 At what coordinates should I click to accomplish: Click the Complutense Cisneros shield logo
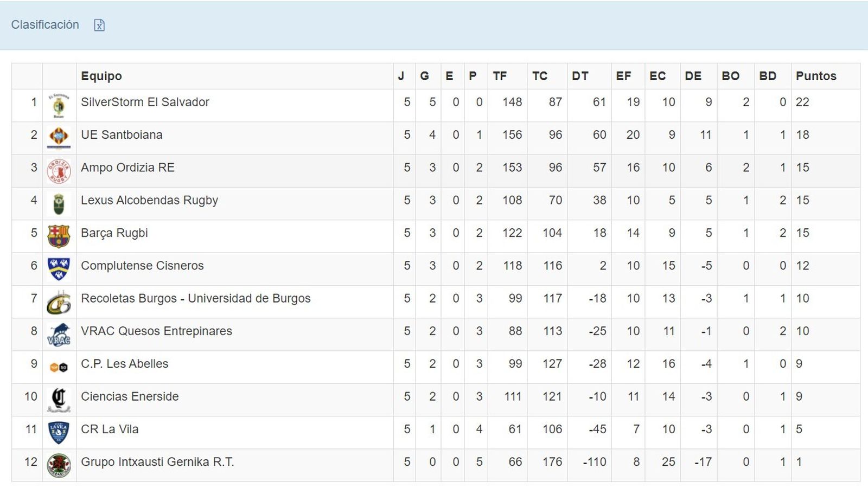(x=59, y=269)
